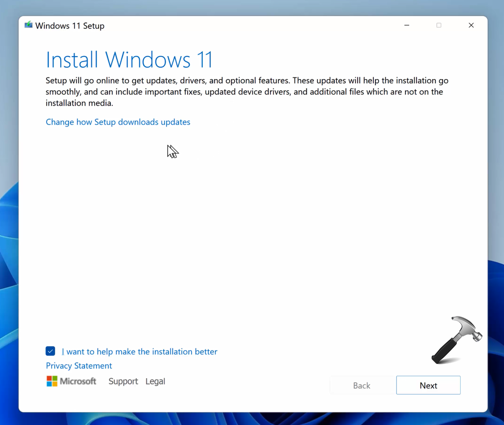Click the setup description paragraph text
The width and height of the screenshot is (504, 425).
(244, 92)
